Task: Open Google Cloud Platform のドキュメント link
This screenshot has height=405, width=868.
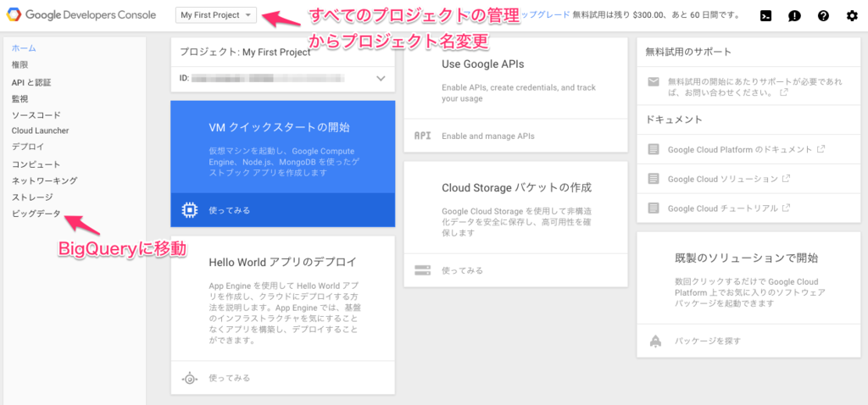Action: pyautogui.click(x=740, y=149)
